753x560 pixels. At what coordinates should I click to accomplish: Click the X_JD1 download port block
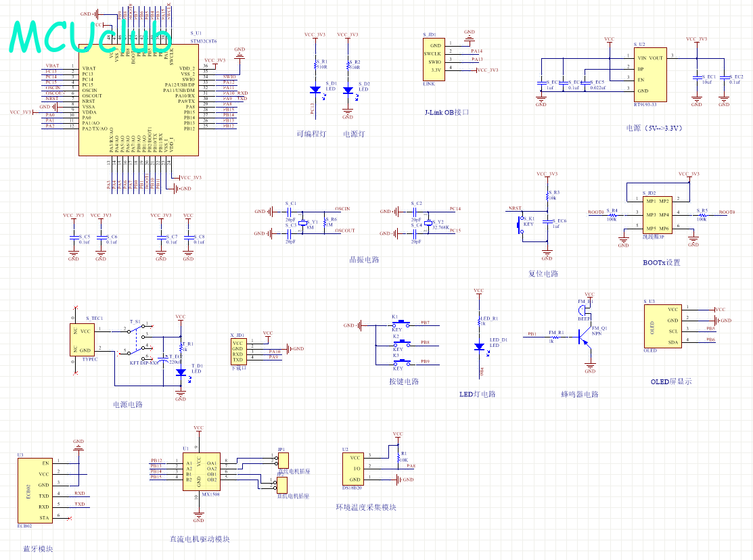239,351
